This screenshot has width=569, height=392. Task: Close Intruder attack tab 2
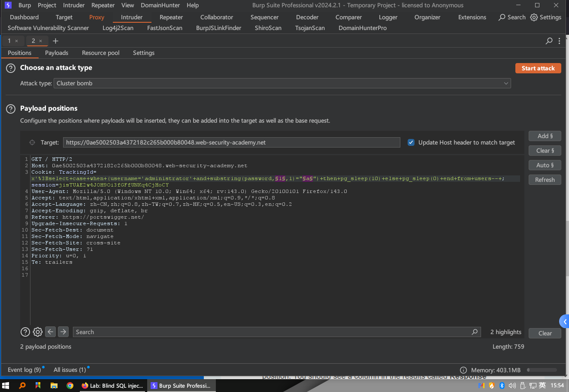(41, 41)
